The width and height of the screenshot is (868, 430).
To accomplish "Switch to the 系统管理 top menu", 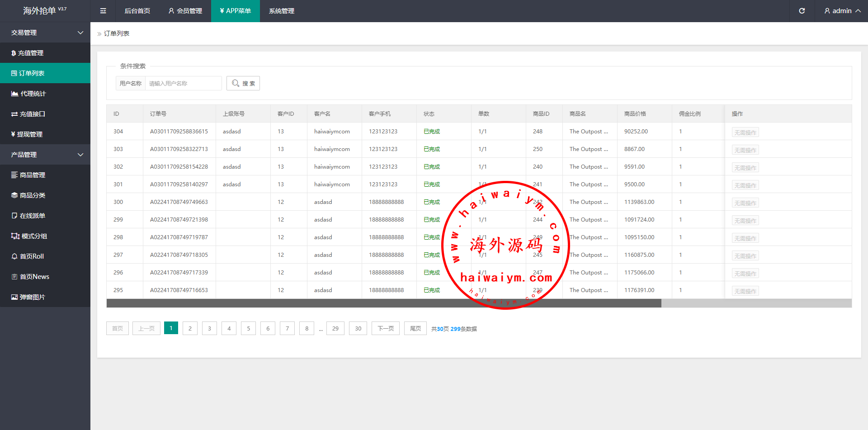I will [x=281, y=11].
